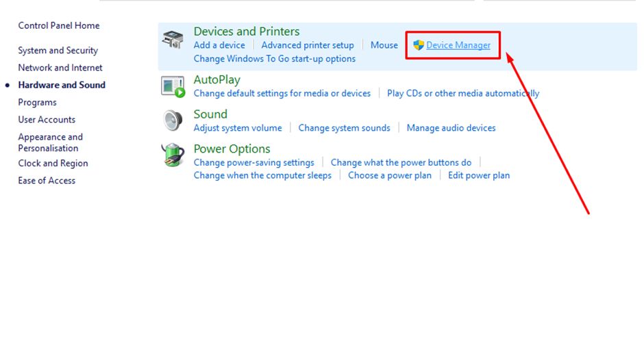Select Ease of Access category
644x362 pixels.
47,181
